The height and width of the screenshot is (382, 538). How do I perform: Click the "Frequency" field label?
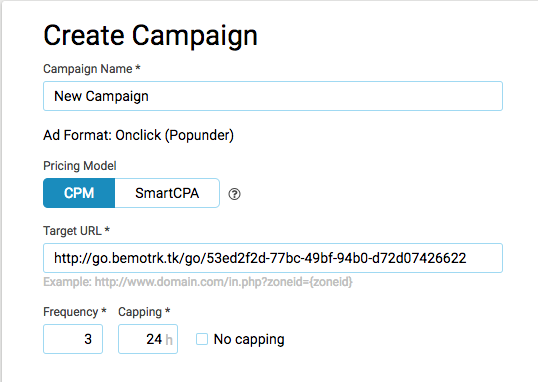pos(71,312)
